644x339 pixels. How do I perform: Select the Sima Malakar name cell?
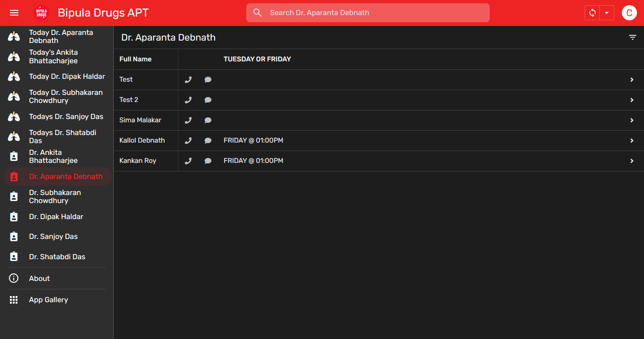point(140,120)
